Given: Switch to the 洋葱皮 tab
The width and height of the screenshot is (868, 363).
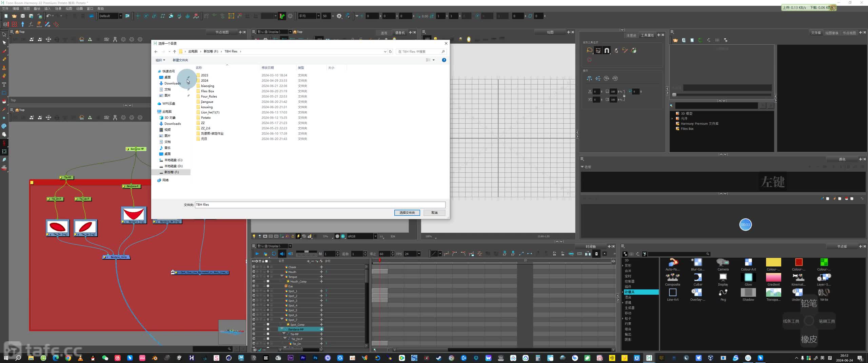Looking at the screenshot, I should 631,35.
